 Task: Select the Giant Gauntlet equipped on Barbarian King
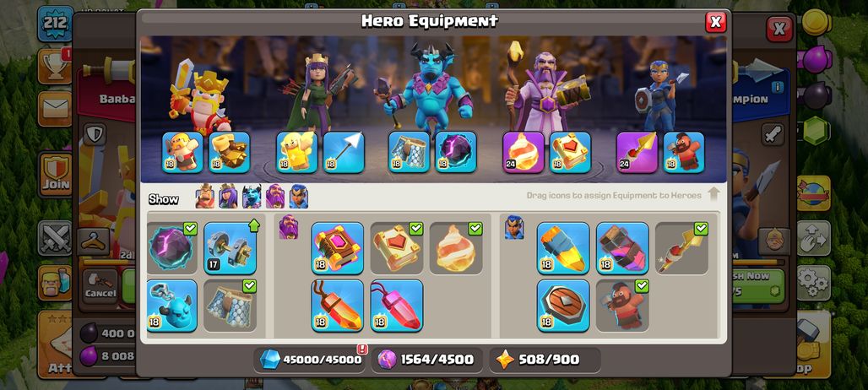(x=229, y=152)
